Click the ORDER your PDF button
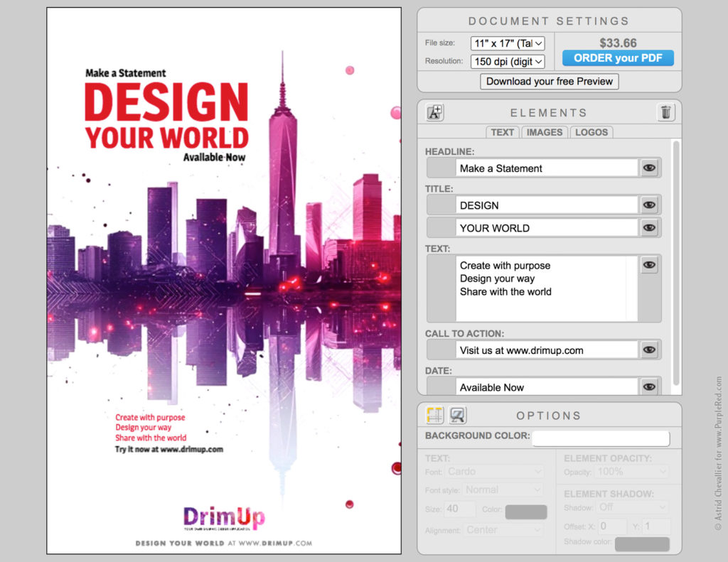Viewport: 728px width, 562px height. pyautogui.click(x=618, y=58)
